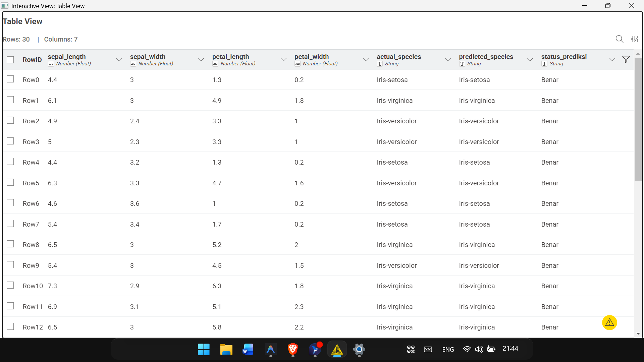Click the predicted_species column header label
Viewport: 644px width, 362px height.
click(486, 57)
